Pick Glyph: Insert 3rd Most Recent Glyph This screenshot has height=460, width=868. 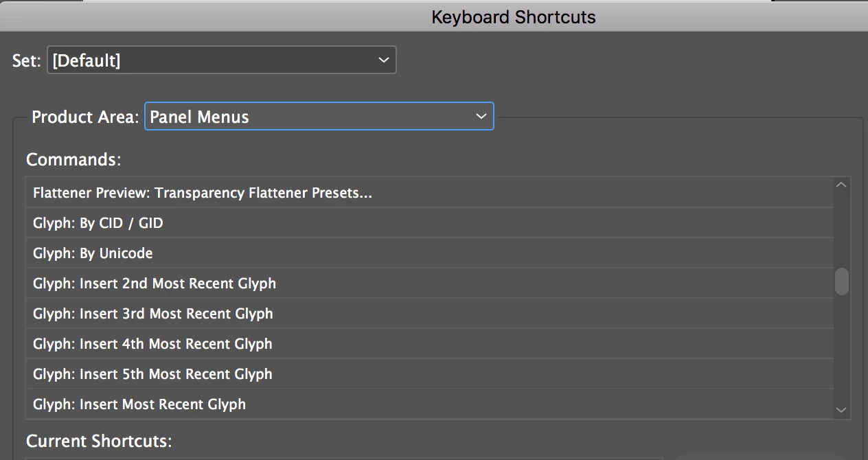153,314
